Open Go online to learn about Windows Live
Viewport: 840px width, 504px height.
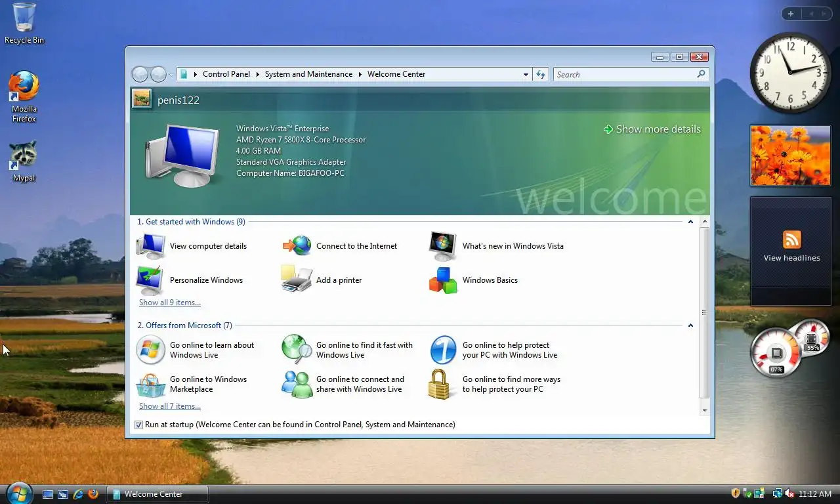coord(196,350)
